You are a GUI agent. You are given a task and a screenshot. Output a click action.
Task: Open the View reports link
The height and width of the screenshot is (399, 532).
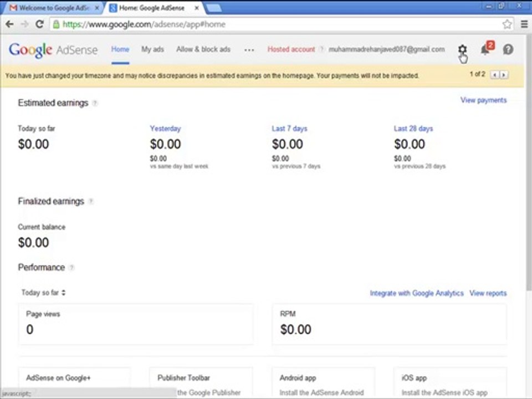(488, 293)
